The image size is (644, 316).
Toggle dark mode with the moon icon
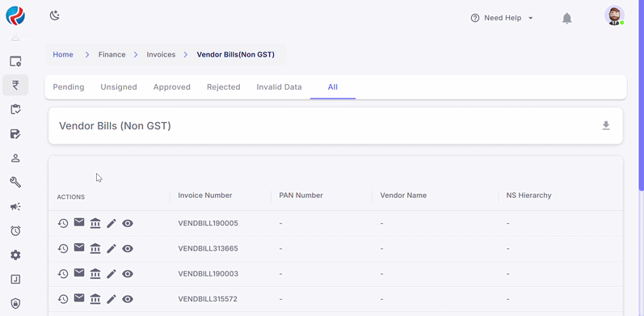55,15
